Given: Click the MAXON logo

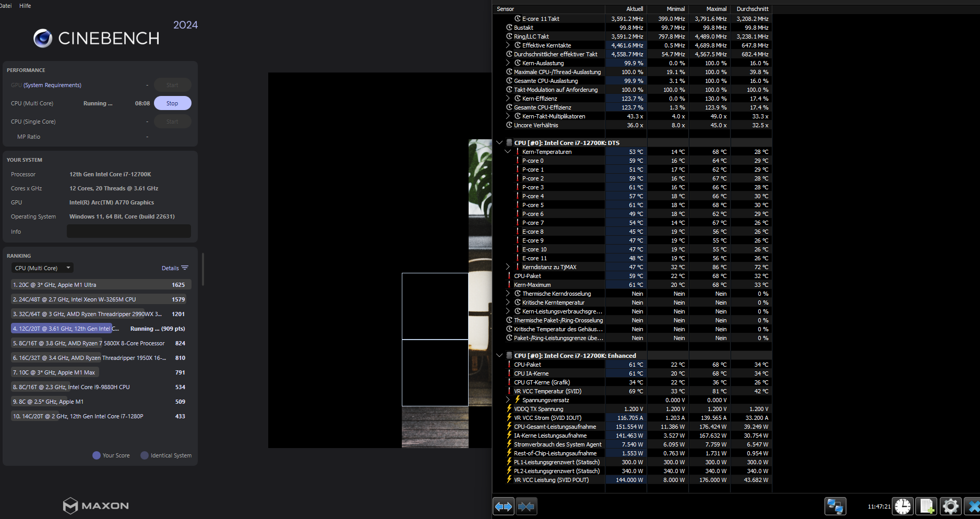Looking at the screenshot, I should click(96, 505).
